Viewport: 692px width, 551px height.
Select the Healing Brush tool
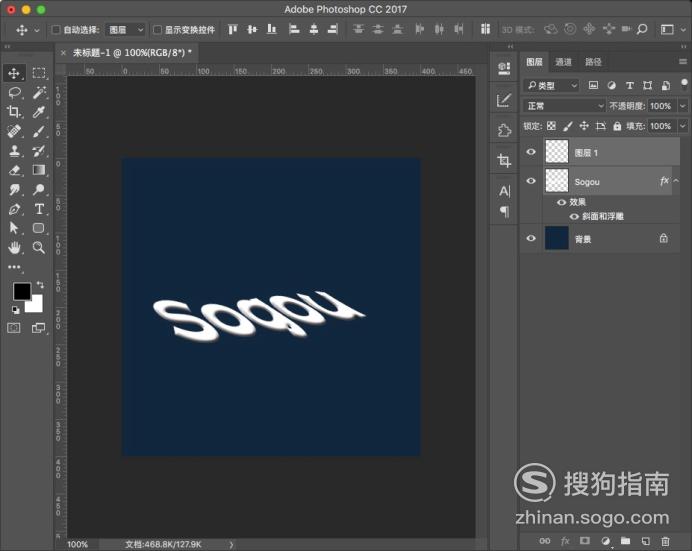coord(14,131)
